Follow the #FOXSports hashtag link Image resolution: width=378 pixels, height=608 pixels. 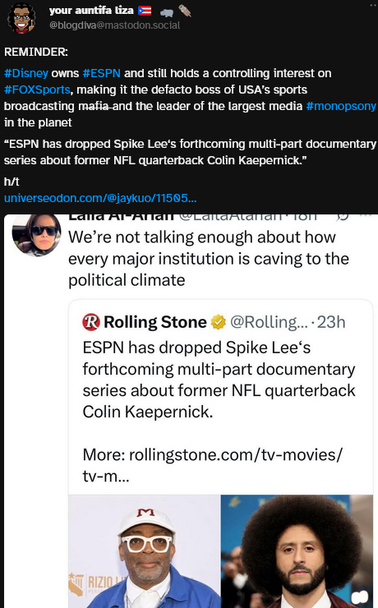pyautogui.click(x=37, y=90)
